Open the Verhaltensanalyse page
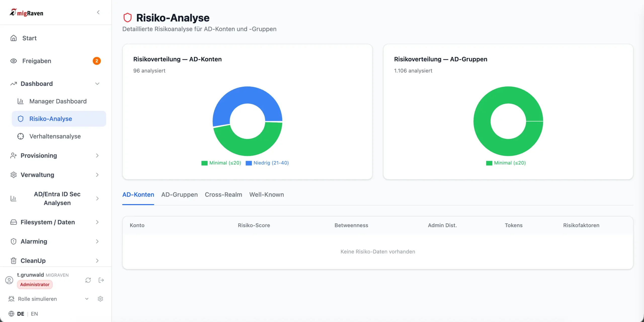 coord(55,136)
